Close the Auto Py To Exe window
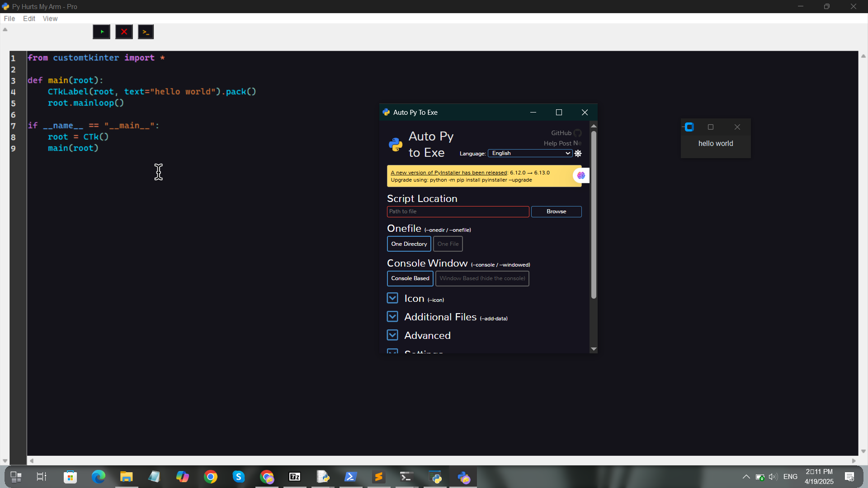 (585, 113)
